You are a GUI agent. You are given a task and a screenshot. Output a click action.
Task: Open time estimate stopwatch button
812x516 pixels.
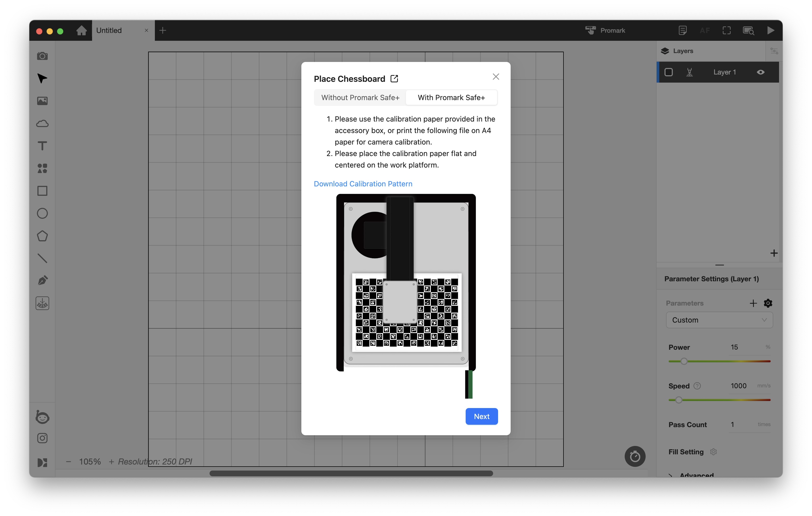(635, 456)
